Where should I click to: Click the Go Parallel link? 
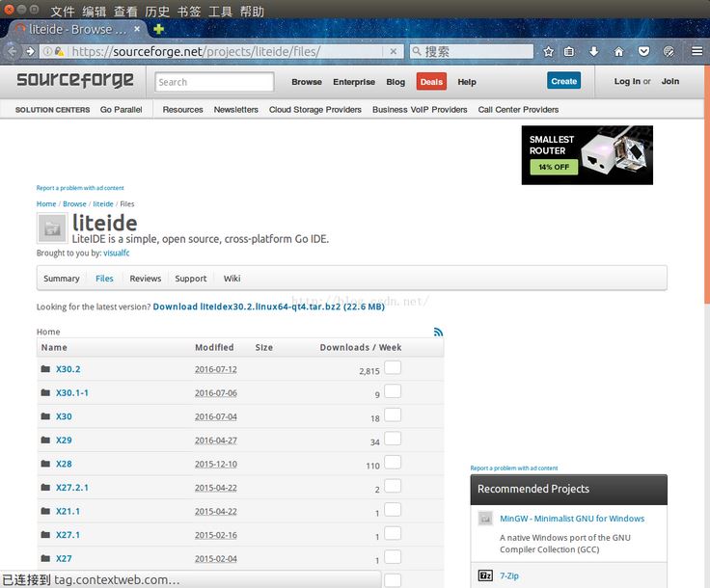click(x=121, y=110)
